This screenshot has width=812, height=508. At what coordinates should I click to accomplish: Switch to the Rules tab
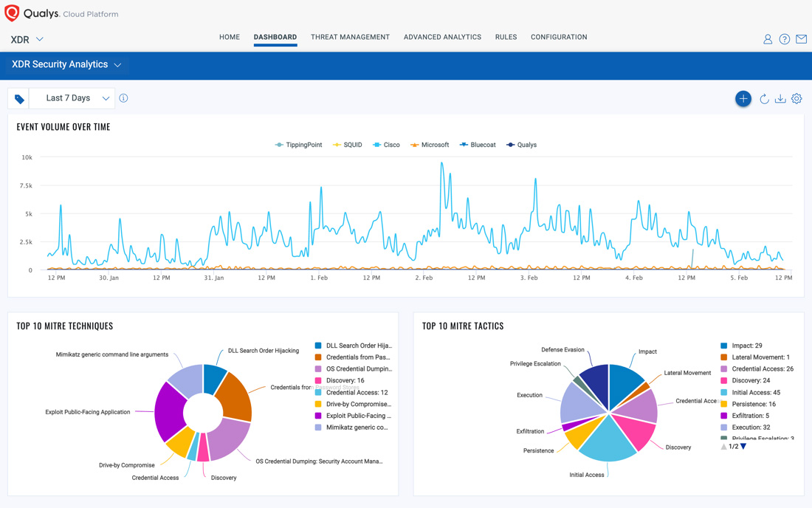(506, 37)
